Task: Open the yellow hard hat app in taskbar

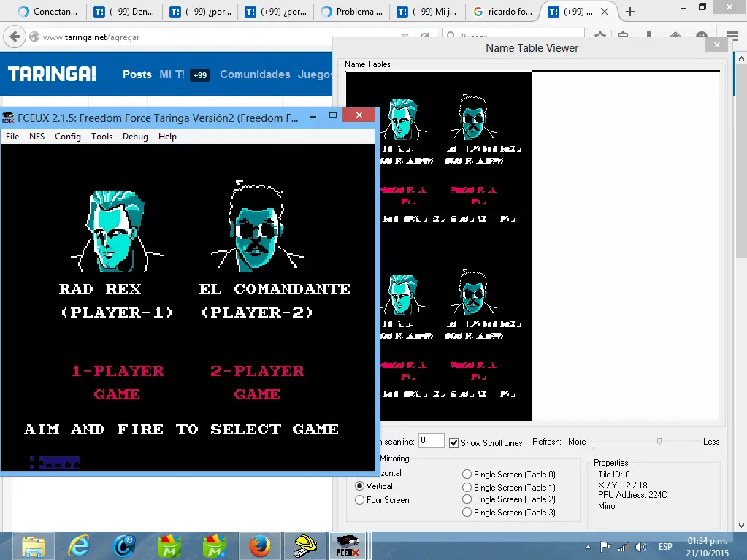Action: pyautogui.click(x=305, y=546)
